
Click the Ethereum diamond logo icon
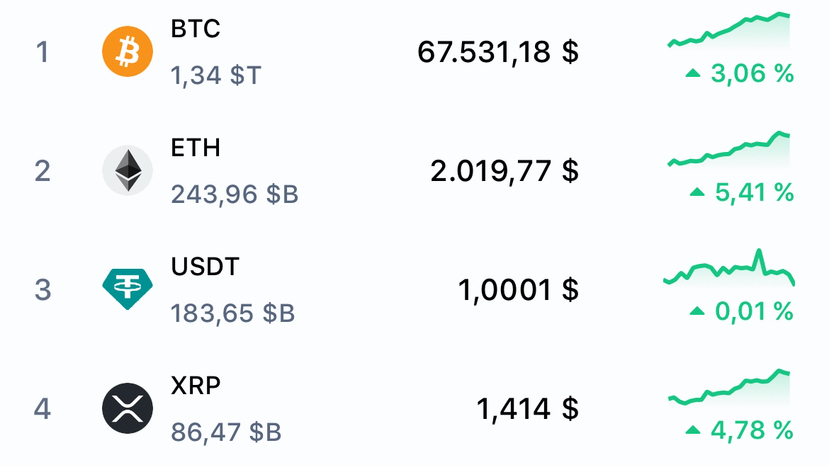[x=127, y=170]
